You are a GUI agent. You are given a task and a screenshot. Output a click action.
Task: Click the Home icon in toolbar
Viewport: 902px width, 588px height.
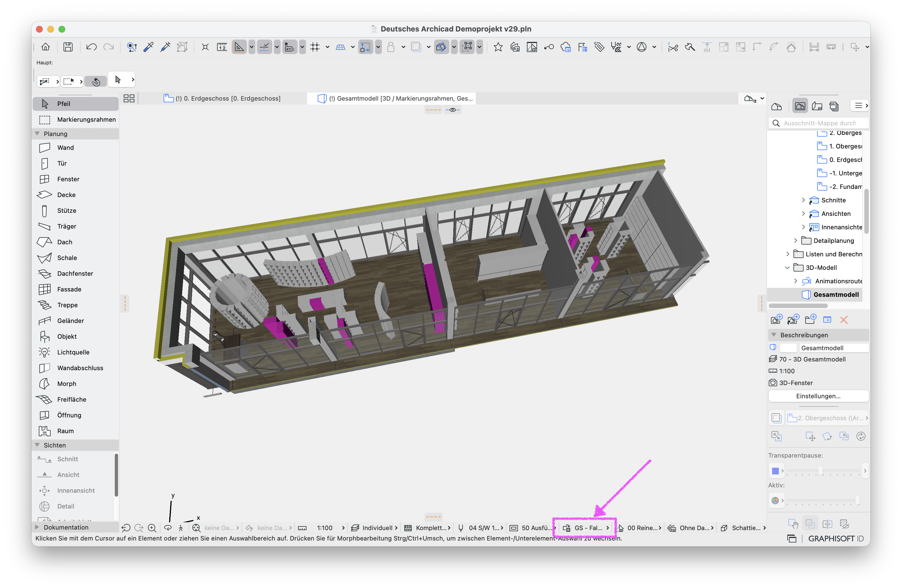46,47
